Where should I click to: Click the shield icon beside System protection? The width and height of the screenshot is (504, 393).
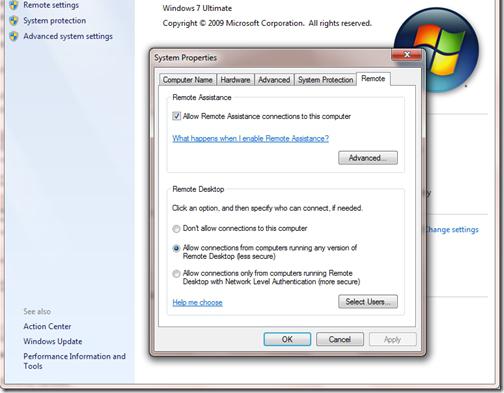click(14, 21)
